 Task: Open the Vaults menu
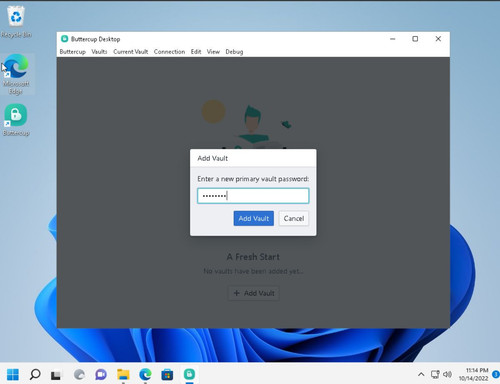click(99, 52)
